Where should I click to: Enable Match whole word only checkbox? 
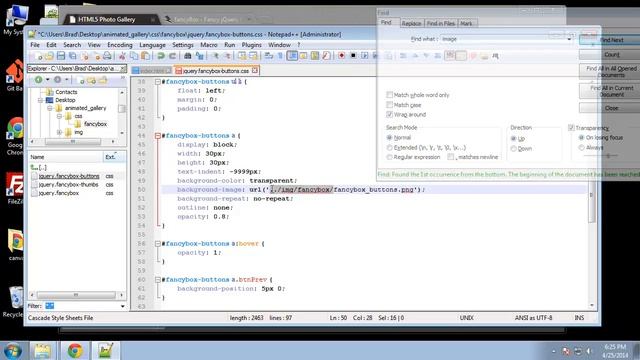click(389, 95)
